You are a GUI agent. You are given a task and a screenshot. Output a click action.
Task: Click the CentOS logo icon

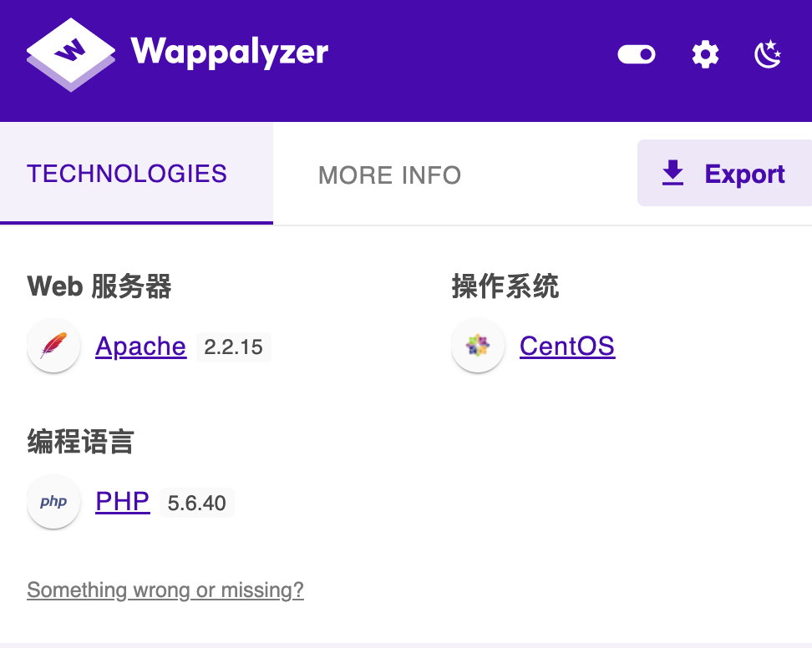click(478, 346)
